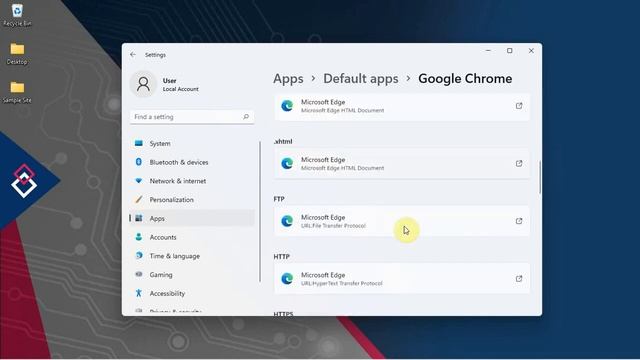Click the Time & language globe icon
Image resolution: width=640 pixels, height=360 pixels.
pyautogui.click(x=139, y=256)
